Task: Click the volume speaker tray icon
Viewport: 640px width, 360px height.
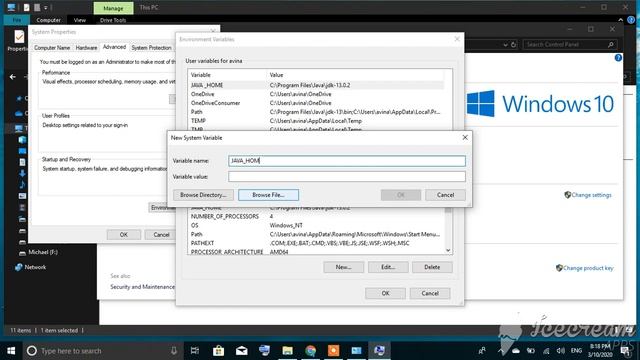Action: click(561, 351)
